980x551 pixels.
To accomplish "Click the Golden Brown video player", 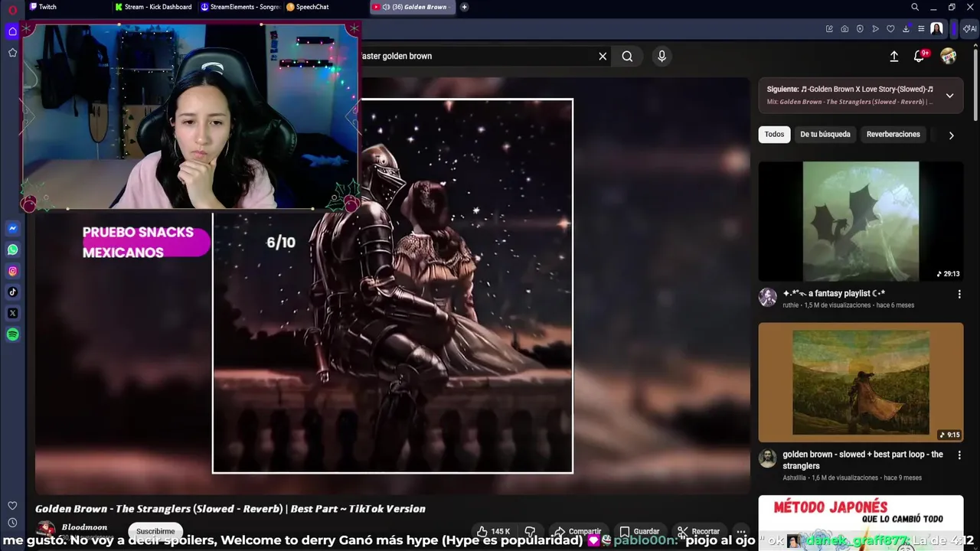I will point(392,285).
